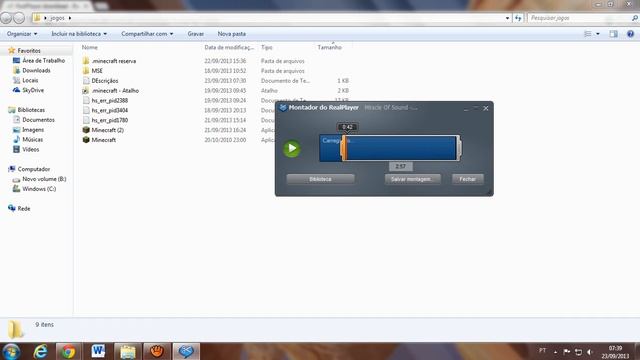This screenshot has height=360, width=640.
Task: Sort by Tipo column header
Action: point(267,47)
